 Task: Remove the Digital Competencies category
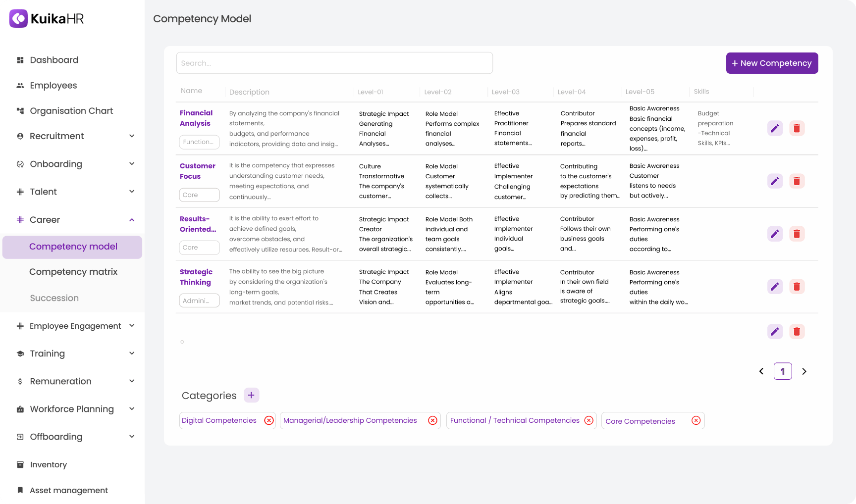(x=269, y=420)
